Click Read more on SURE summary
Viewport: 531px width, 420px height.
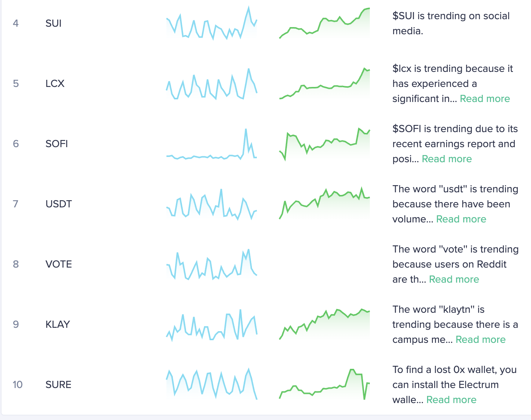point(451,400)
